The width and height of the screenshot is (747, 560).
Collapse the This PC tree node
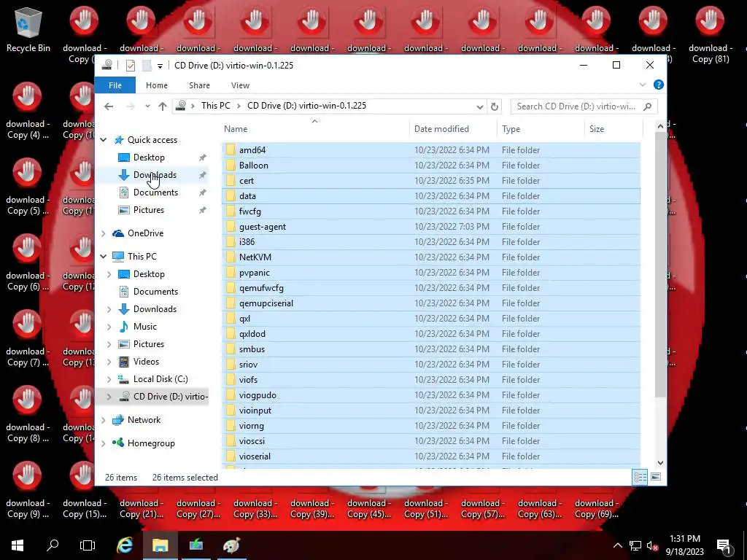click(104, 256)
